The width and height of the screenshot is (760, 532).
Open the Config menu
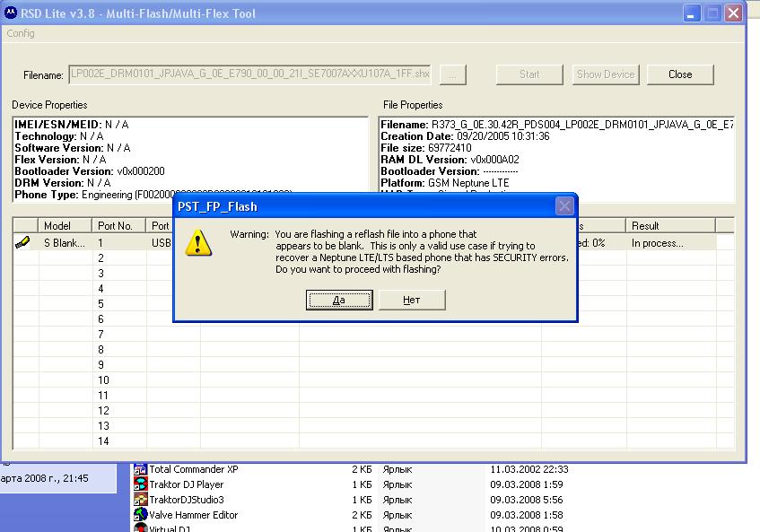21,33
